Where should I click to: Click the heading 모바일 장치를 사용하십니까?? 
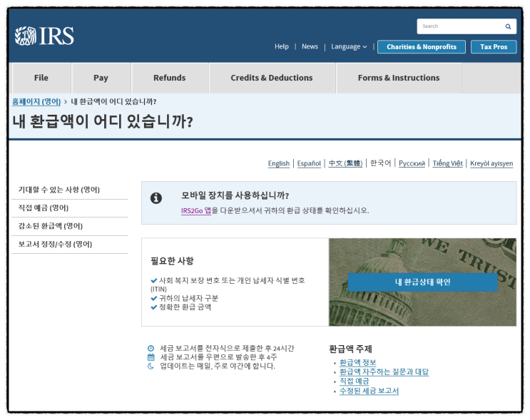click(235, 195)
